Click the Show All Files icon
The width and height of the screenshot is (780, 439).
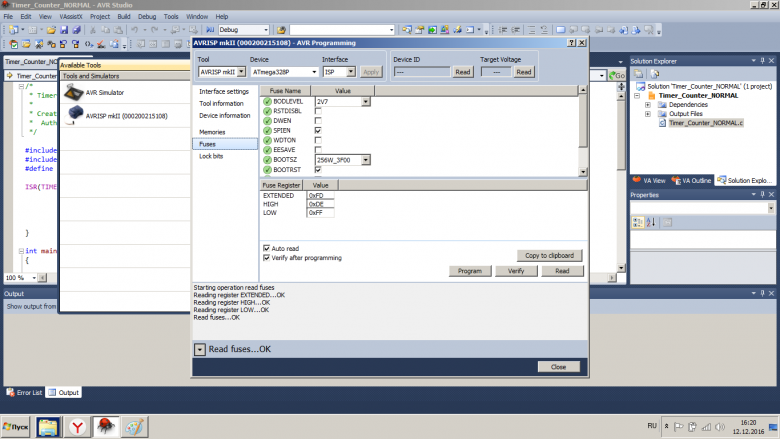(x=655, y=74)
